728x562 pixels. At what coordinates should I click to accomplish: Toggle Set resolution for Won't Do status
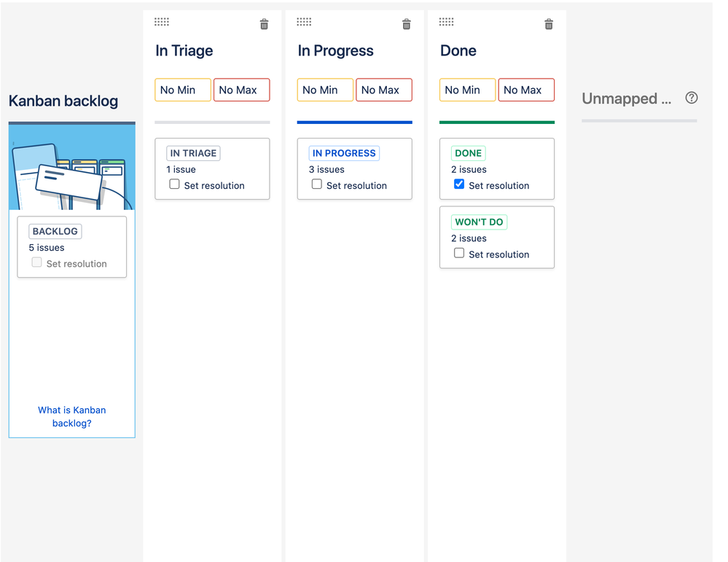point(459,253)
